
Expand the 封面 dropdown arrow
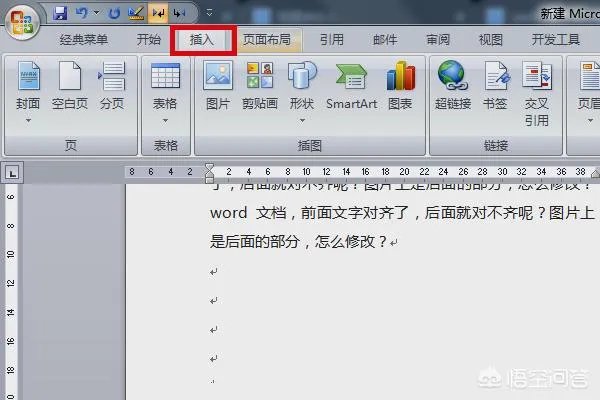(28, 121)
